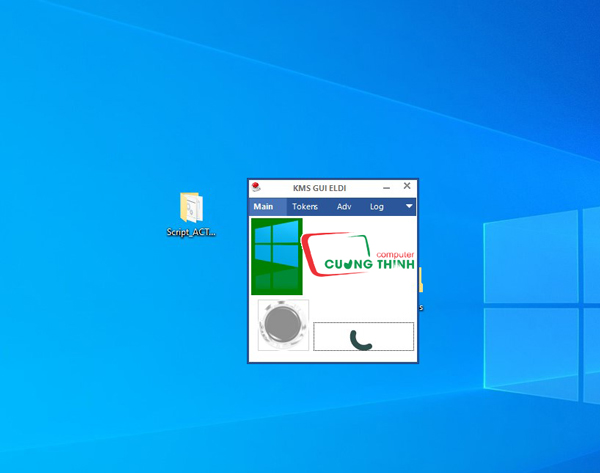Open the Log tab
Viewport: 600px width, 473px height.
(377, 207)
